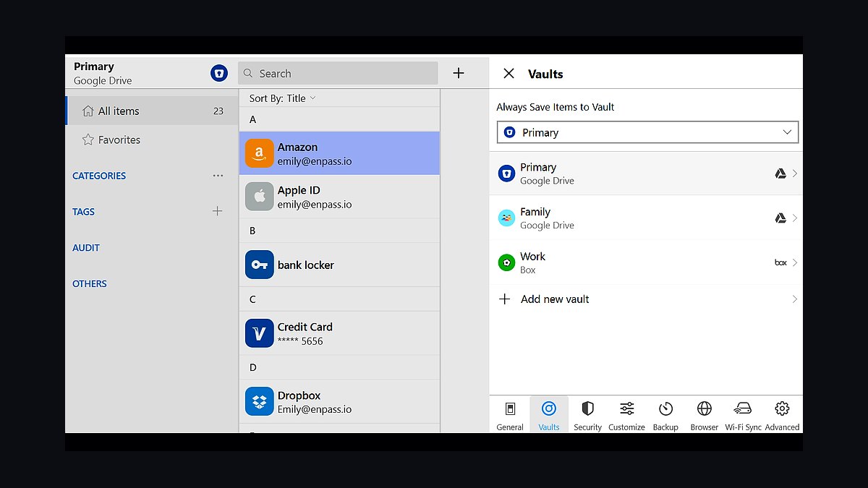This screenshot has width=868, height=488.
Task: Click the Credit Card Visa icon
Action: 259,333
